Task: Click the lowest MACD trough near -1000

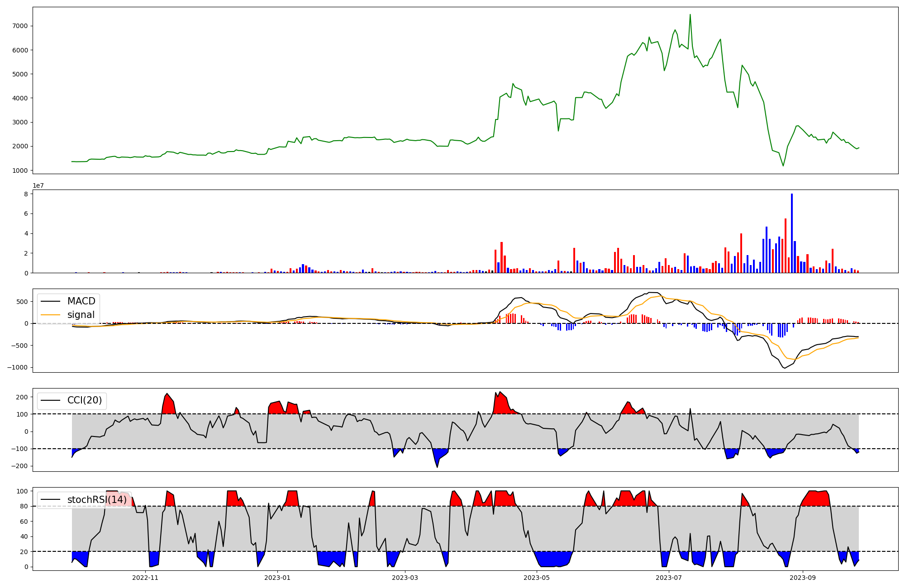Action: pyautogui.click(x=784, y=368)
